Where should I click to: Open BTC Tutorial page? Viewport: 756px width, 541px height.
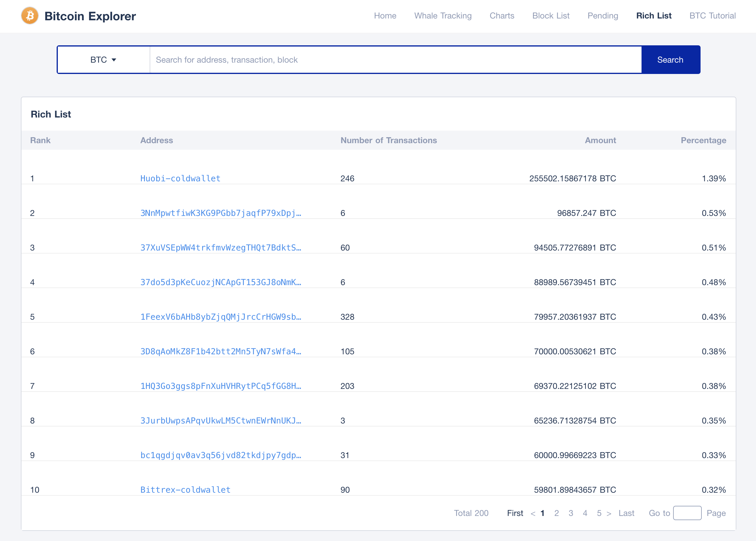(712, 16)
